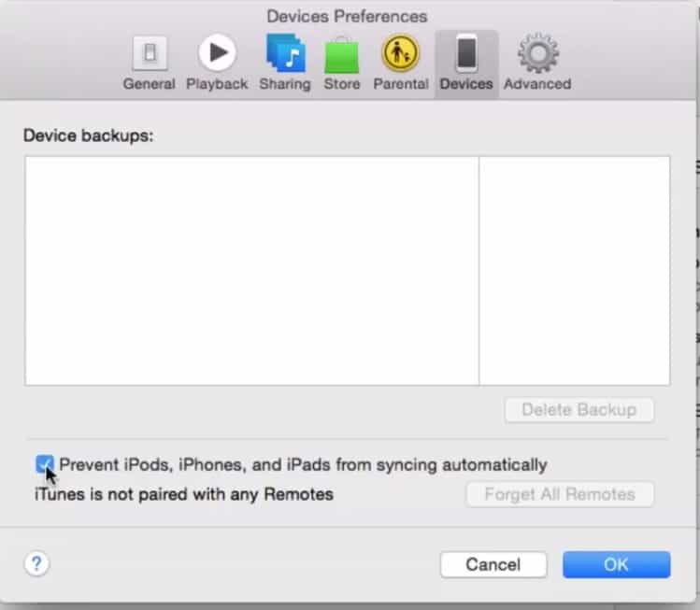Open the Sharing preferences tab
Viewport: 700px width, 610px height.
(285, 63)
